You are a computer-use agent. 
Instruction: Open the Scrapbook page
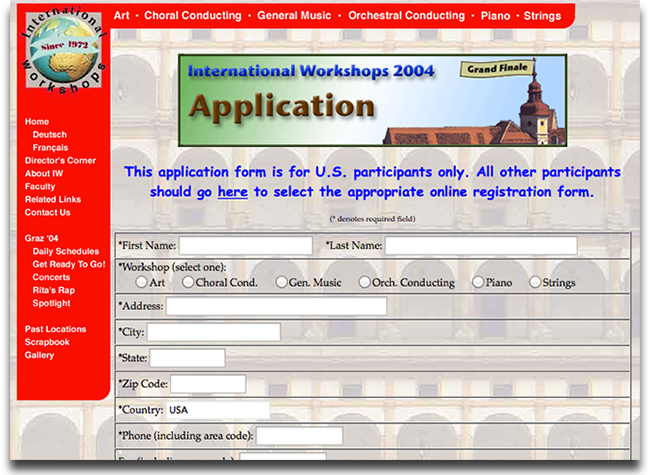pyautogui.click(x=47, y=342)
